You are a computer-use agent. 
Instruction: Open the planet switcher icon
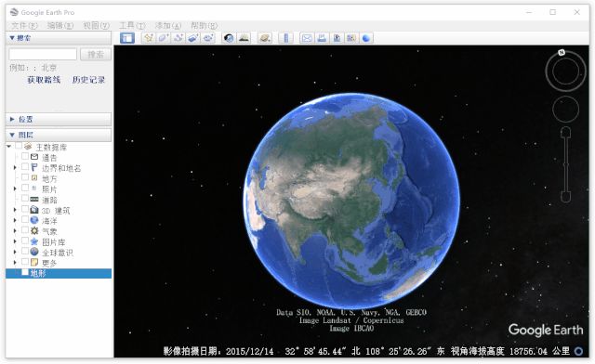[265, 38]
